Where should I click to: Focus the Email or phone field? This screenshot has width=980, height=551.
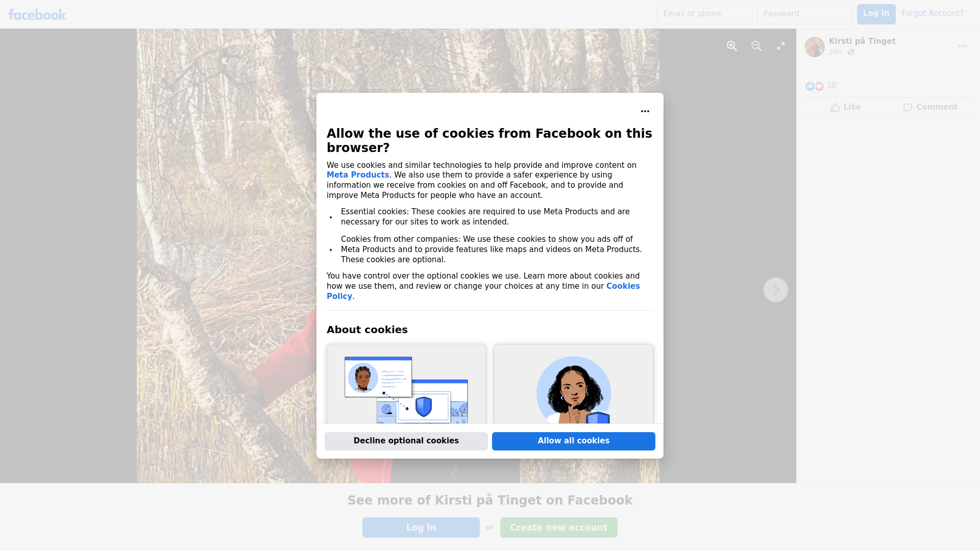[705, 14]
